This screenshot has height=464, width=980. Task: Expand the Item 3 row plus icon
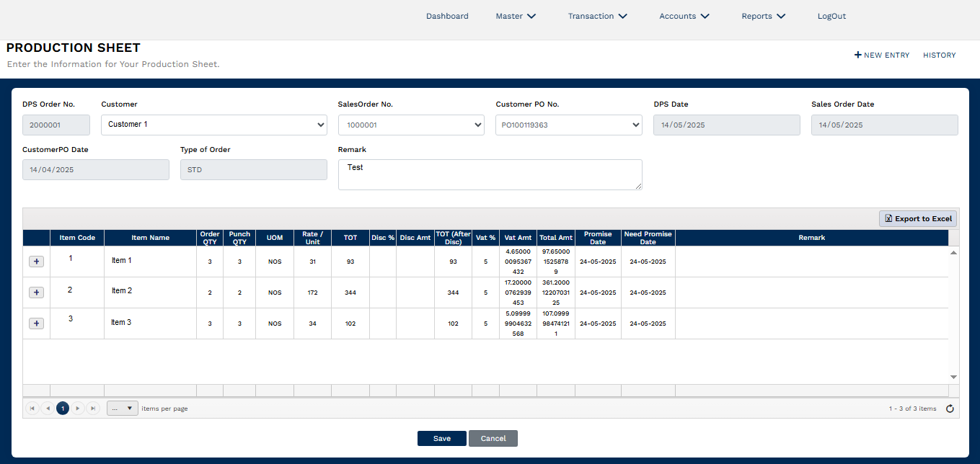(37, 324)
